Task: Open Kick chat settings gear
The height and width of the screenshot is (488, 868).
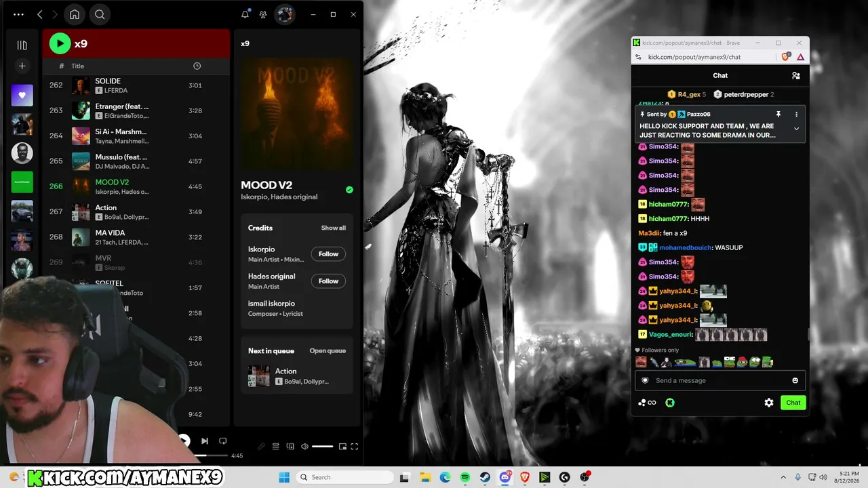Action: point(769,403)
